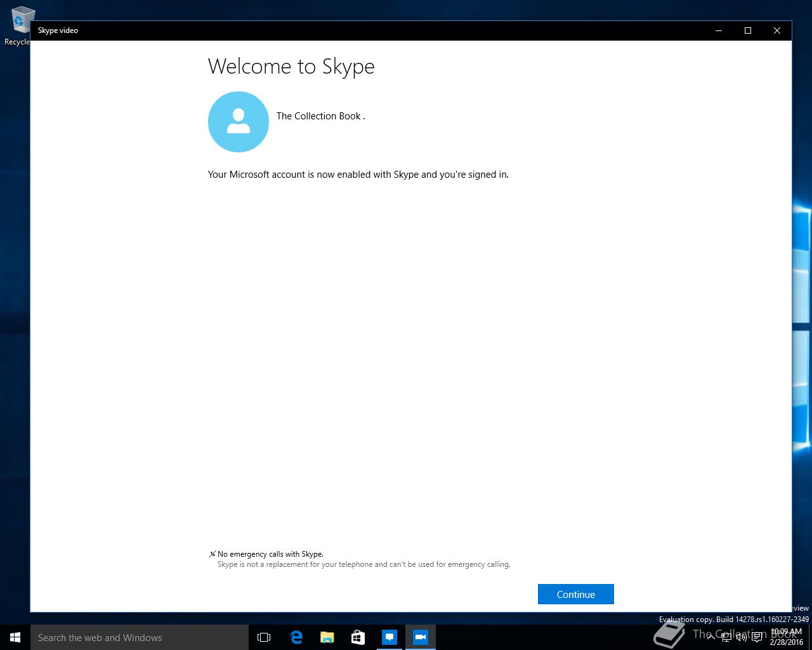
Task: Minimize the Skype video window
Action: (x=719, y=30)
